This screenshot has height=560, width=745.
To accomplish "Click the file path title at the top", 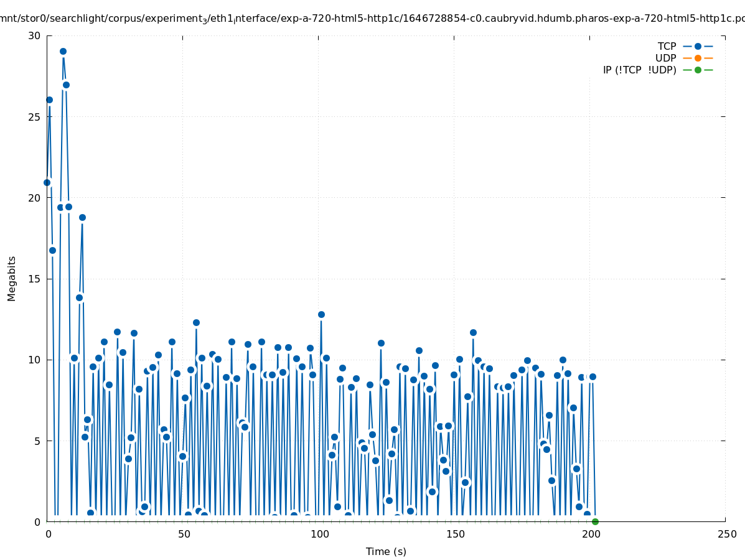I will [372, 19].
